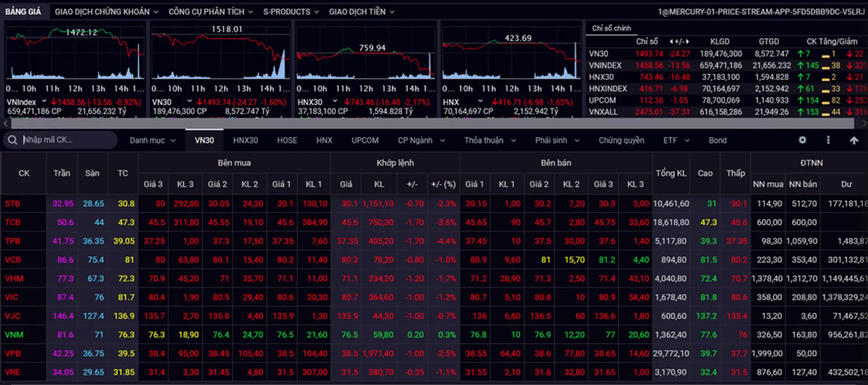Expand CÔNG CỤ PHÂN TÍCH menu
The width and height of the screenshot is (868, 385).
(211, 12)
